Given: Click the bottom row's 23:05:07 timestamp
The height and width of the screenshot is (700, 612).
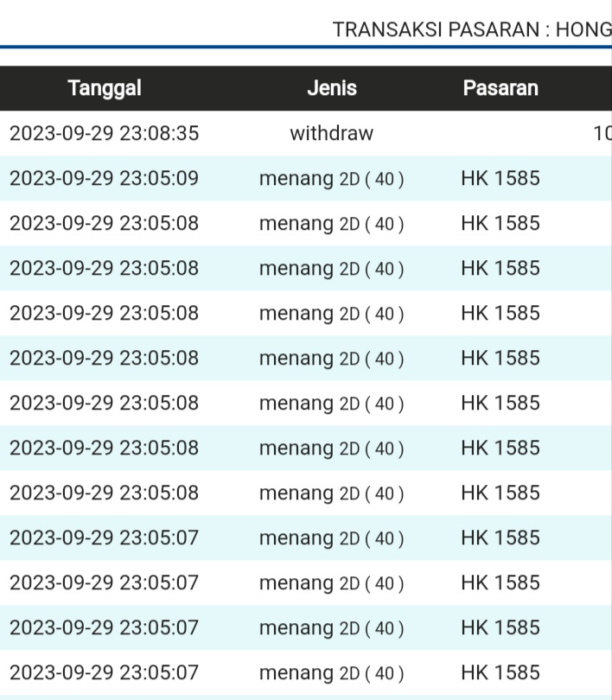Looking at the screenshot, I should coord(105,673).
